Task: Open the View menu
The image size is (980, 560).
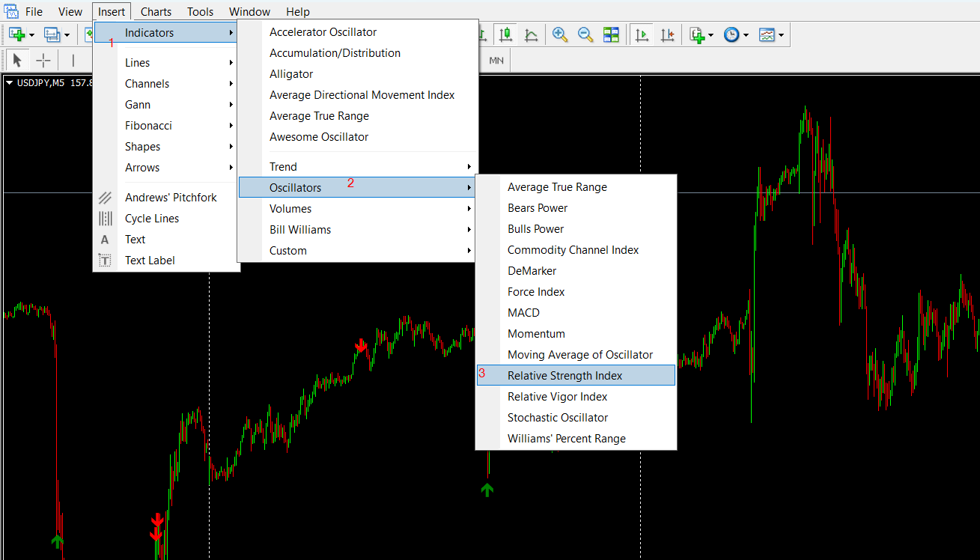Action: coord(70,11)
